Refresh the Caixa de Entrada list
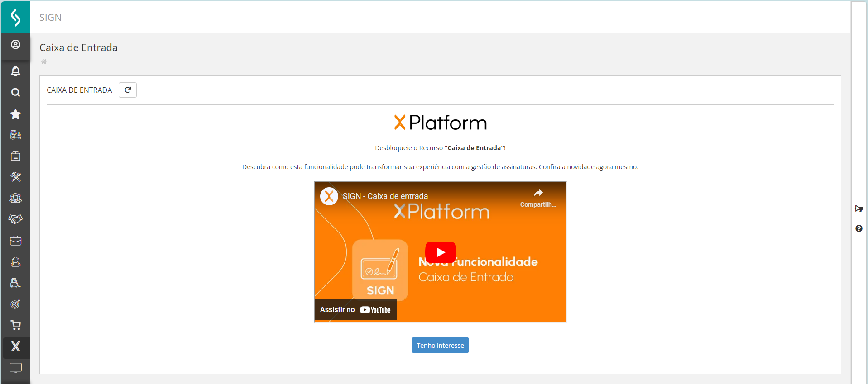This screenshot has width=868, height=384. tap(128, 90)
